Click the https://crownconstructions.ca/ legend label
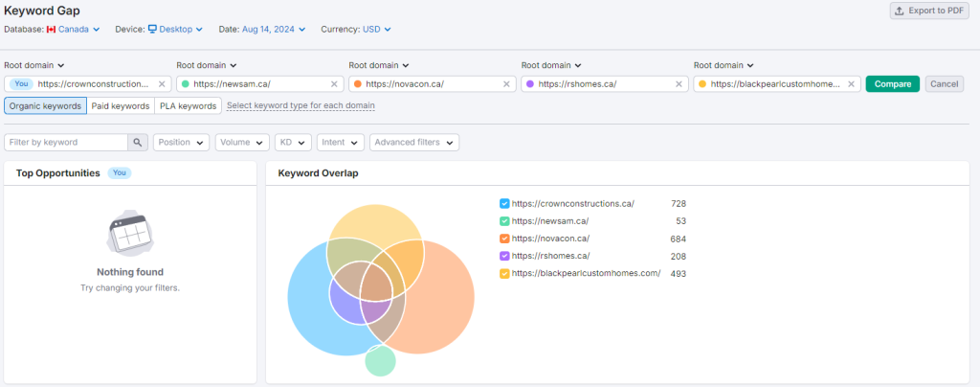Image resolution: width=980 pixels, height=387 pixels. coord(573,203)
